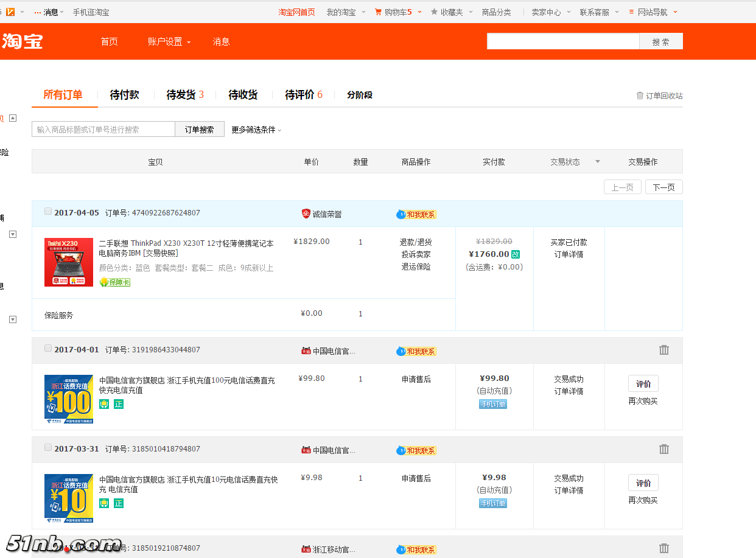Delete the 2017-03-31 order using its trash icon

(664, 449)
